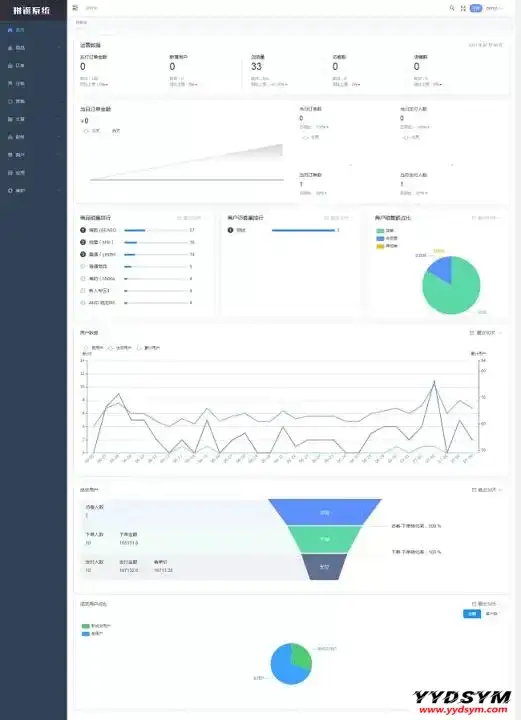Expand the last sidebar settings group chevron
This screenshot has width=521, height=720.
pos(59,190)
